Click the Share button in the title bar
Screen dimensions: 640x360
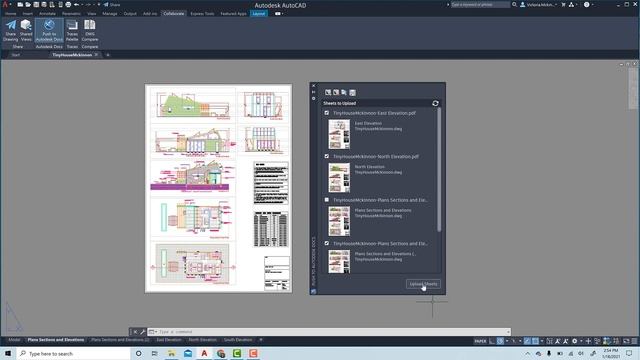(111, 4)
